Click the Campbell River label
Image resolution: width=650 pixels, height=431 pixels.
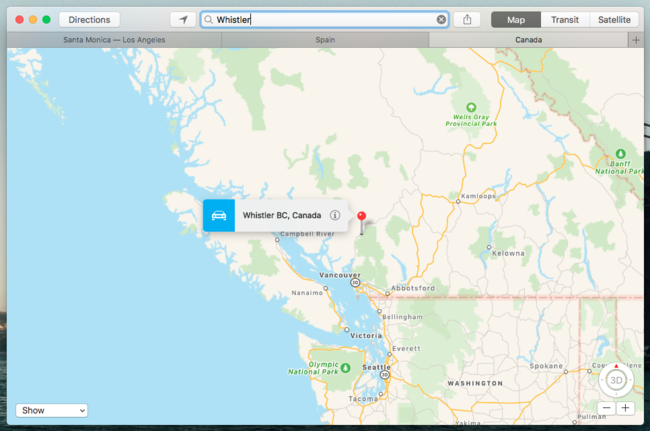click(x=307, y=234)
